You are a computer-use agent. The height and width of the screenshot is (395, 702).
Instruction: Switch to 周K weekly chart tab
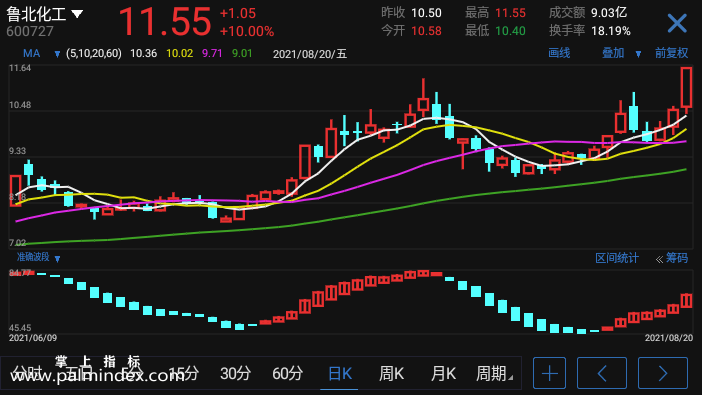pos(391,373)
